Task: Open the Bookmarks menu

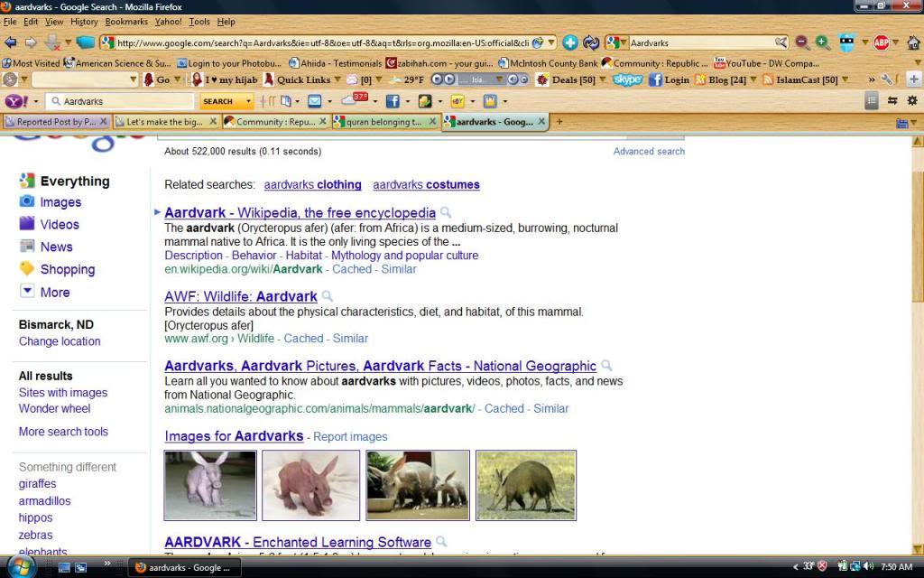Action: point(126,22)
